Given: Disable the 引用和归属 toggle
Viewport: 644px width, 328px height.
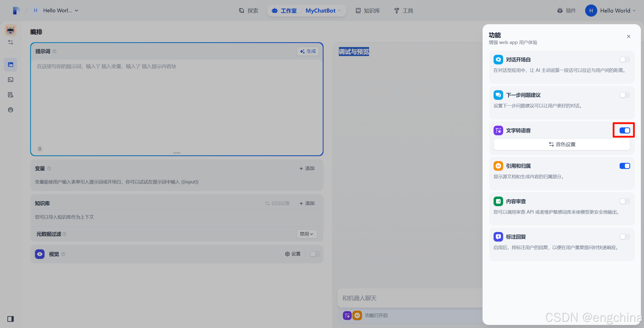Looking at the screenshot, I should (x=625, y=166).
